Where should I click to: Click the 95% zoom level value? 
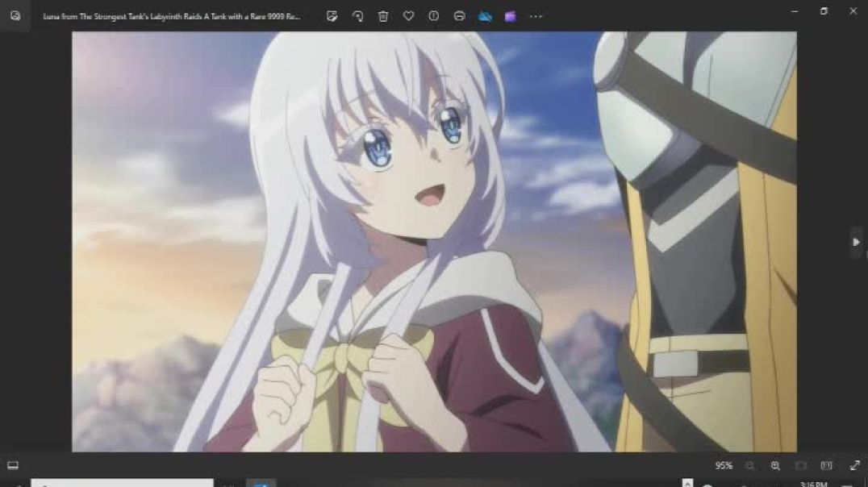coord(724,466)
